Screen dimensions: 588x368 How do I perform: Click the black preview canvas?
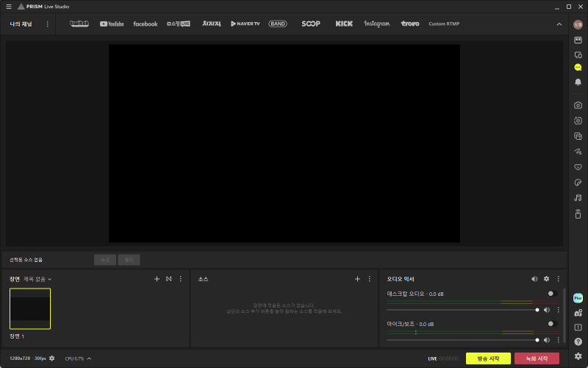284,144
